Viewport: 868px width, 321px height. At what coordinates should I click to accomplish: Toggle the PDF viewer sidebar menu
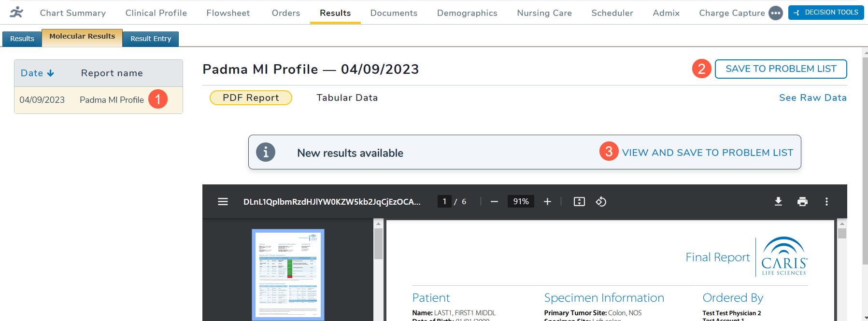223,202
